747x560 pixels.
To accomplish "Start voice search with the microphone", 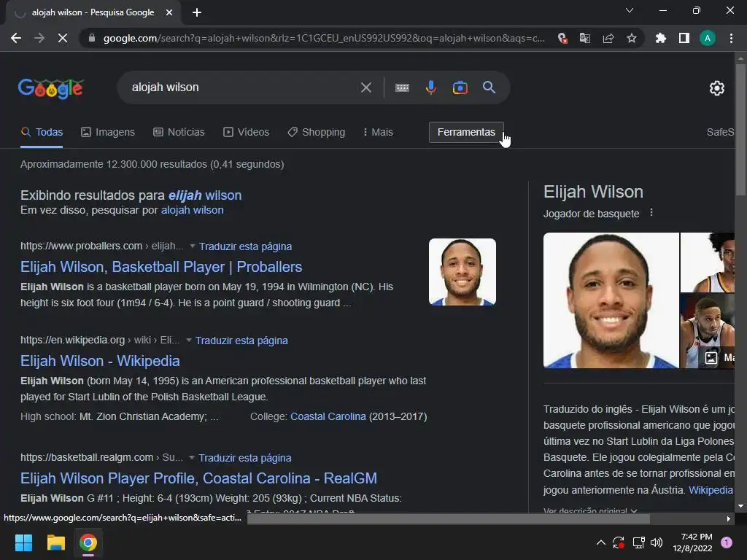I will click(x=430, y=87).
